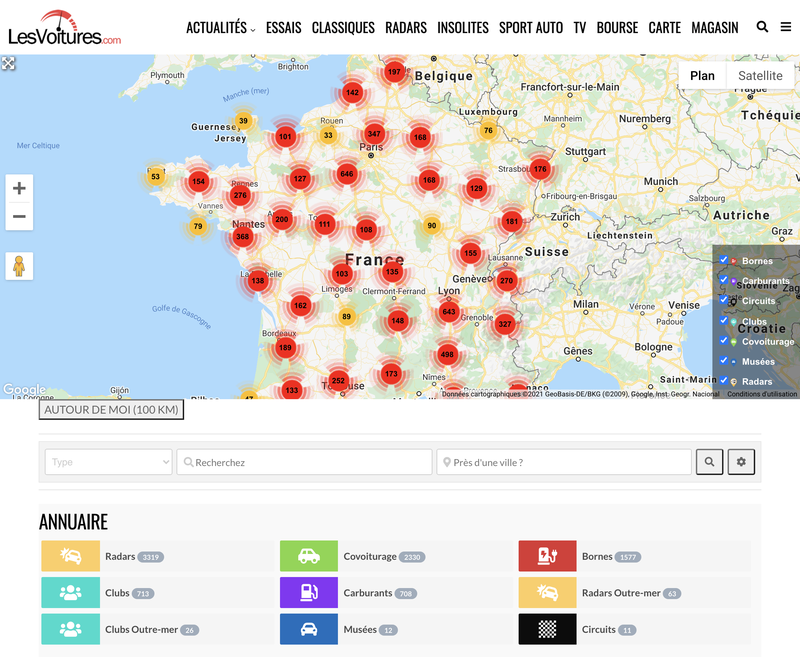The image size is (800, 657).
Task: Disable the Radars map layer checkbox
Action: point(724,381)
